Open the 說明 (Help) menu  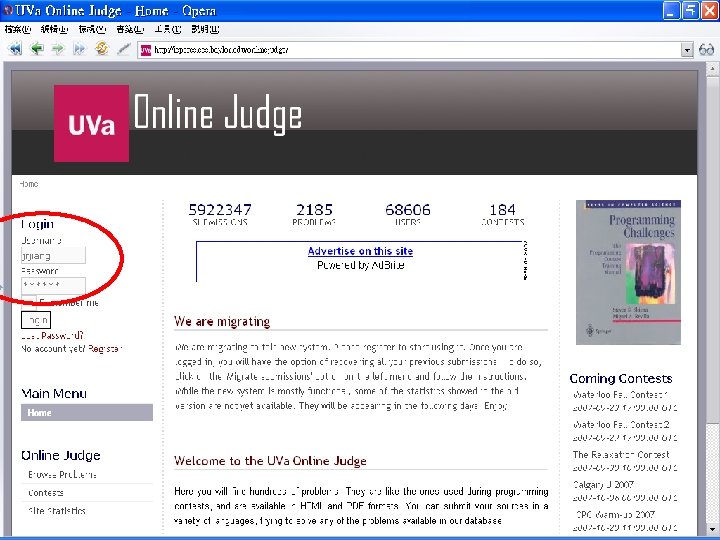point(205,29)
